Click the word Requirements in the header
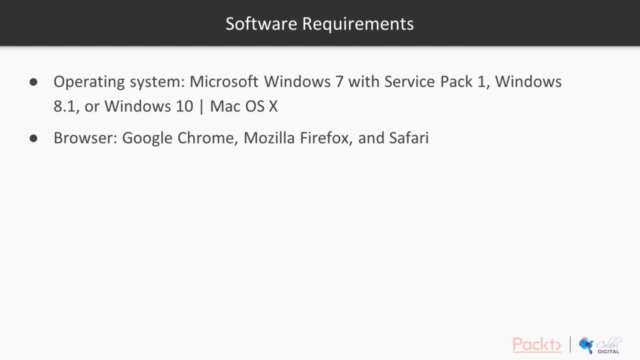This screenshot has width=640, height=360. [x=358, y=24]
